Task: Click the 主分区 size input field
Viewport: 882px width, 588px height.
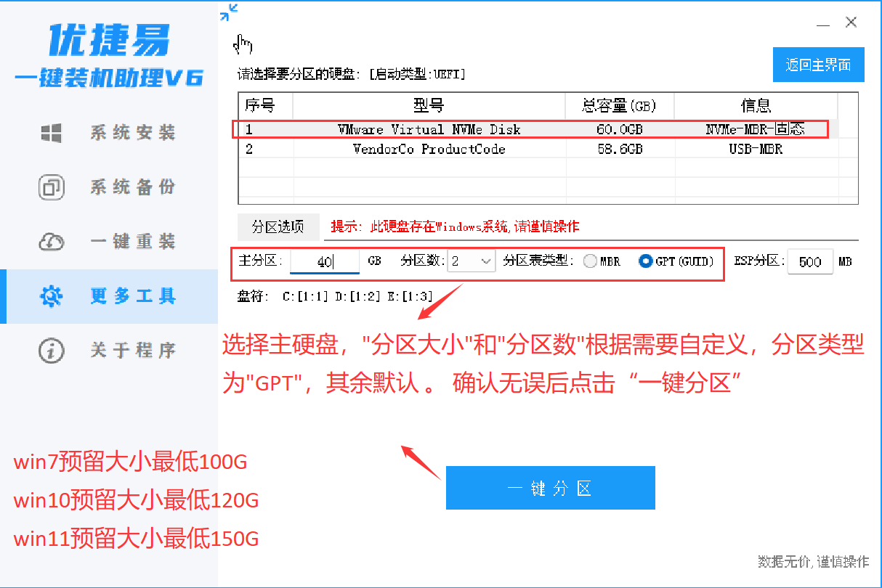Action: click(325, 261)
